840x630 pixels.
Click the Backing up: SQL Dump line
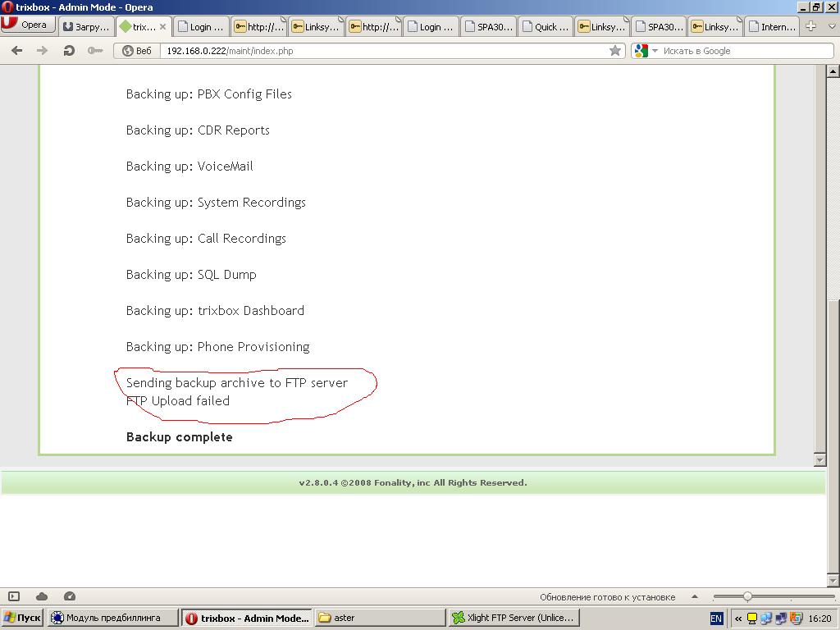tap(191, 274)
